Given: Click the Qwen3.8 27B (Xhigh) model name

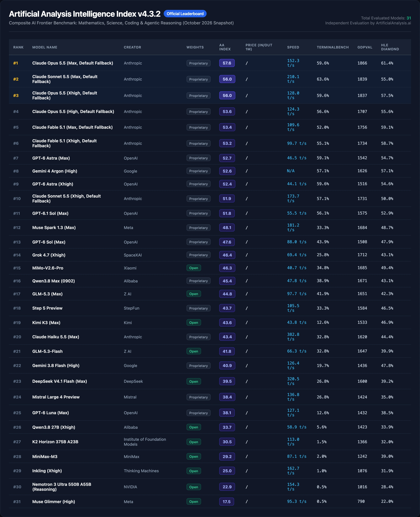Looking at the screenshot, I should coord(54,427).
